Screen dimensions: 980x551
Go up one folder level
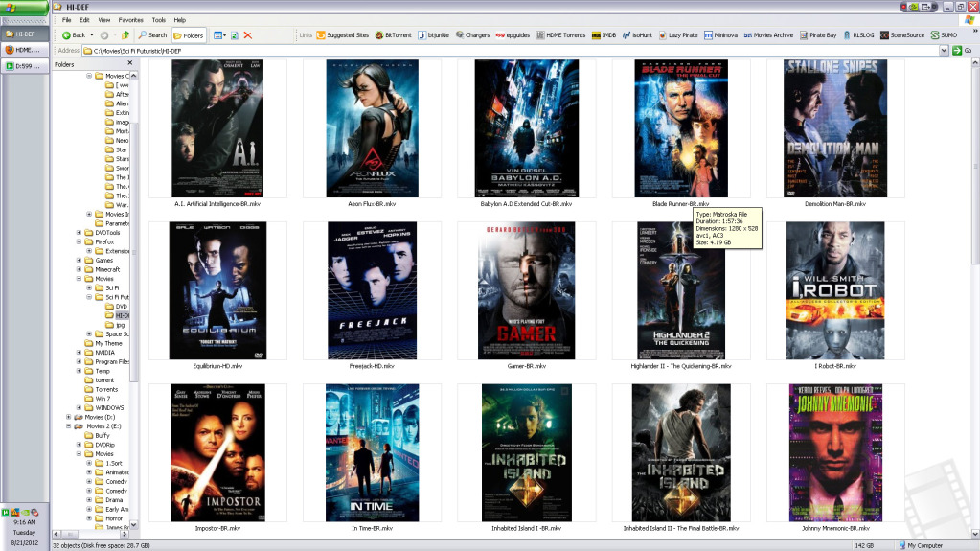coord(125,35)
